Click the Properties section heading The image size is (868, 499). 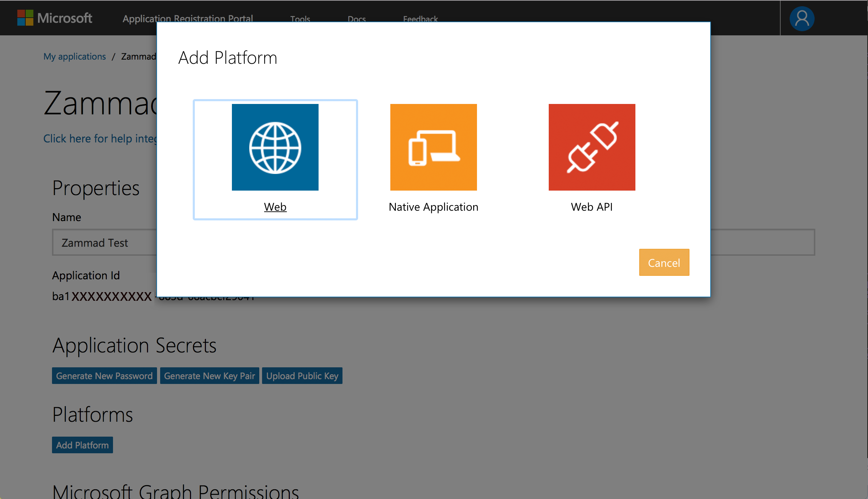tap(96, 188)
